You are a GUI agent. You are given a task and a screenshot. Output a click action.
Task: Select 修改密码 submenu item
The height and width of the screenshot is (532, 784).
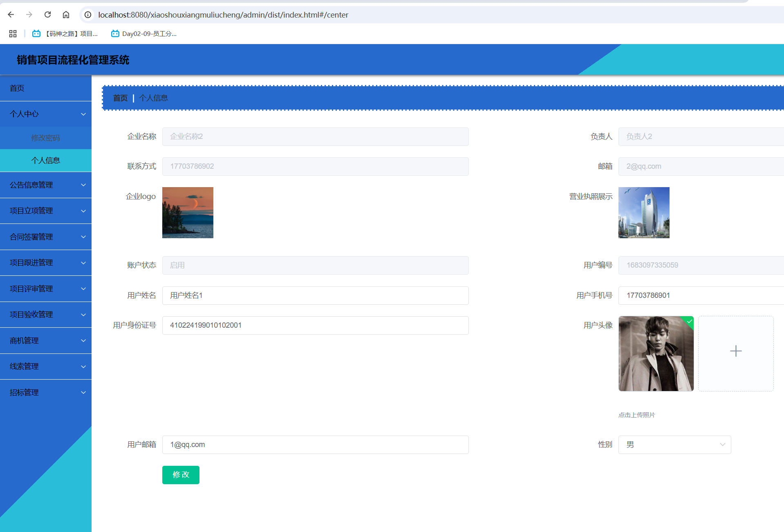pyautogui.click(x=46, y=138)
